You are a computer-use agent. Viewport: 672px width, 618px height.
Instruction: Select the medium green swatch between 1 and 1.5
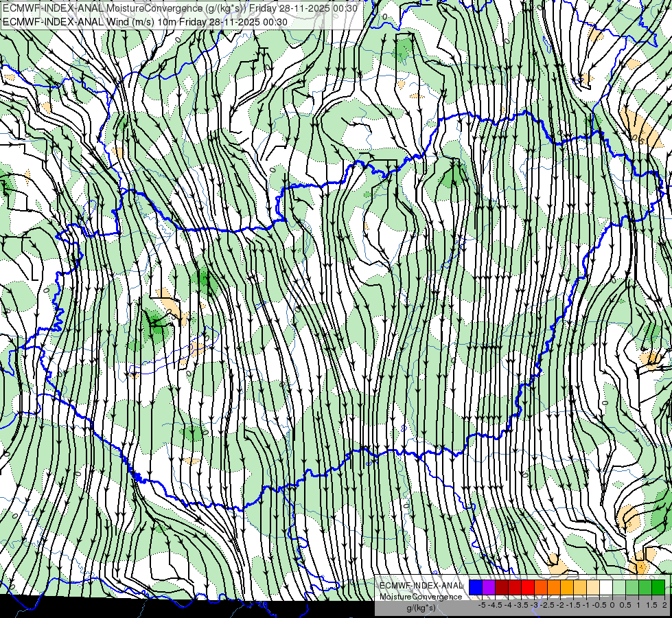click(x=645, y=587)
